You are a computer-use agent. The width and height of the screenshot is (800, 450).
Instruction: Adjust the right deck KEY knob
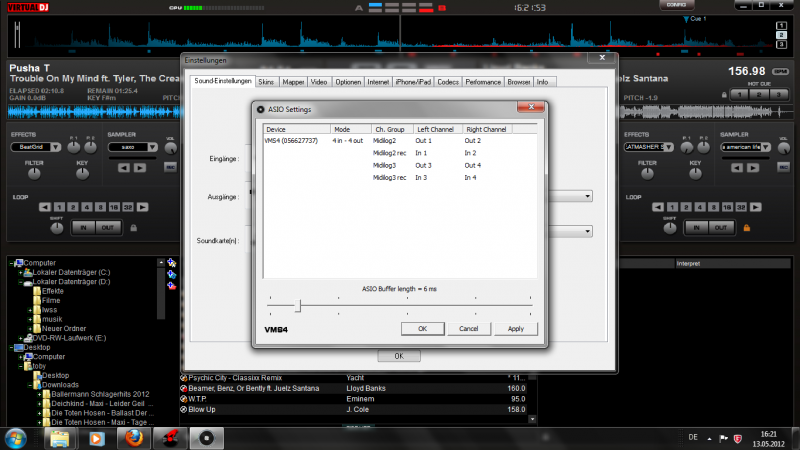[695, 174]
